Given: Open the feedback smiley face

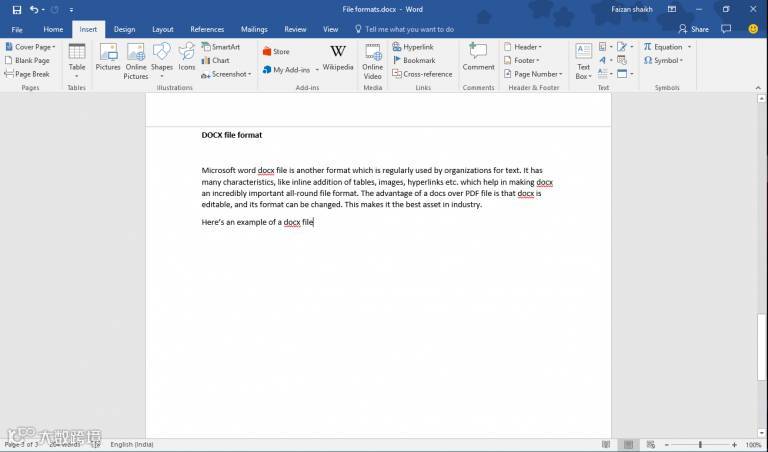Looking at the screenshot, I should pyautogui.click(x=753, y=29).
